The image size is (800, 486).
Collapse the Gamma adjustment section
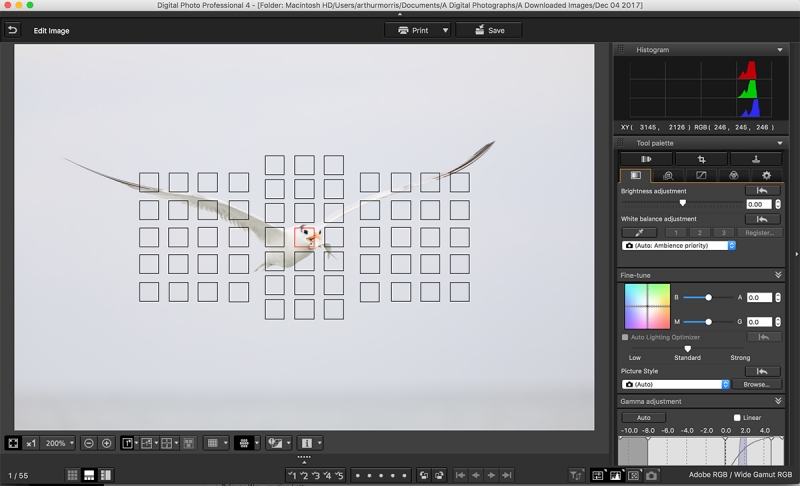tap(778, 401)
